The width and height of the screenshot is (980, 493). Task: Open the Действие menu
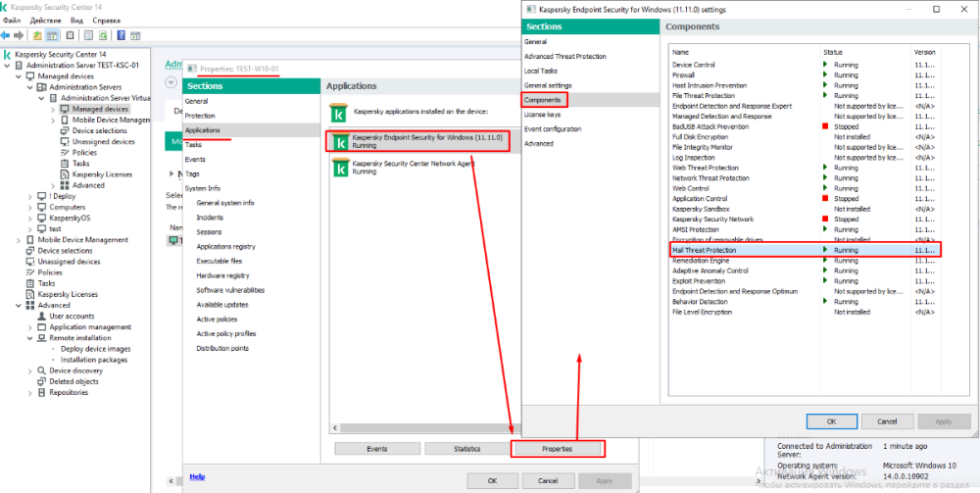click(x=45, y=21)
